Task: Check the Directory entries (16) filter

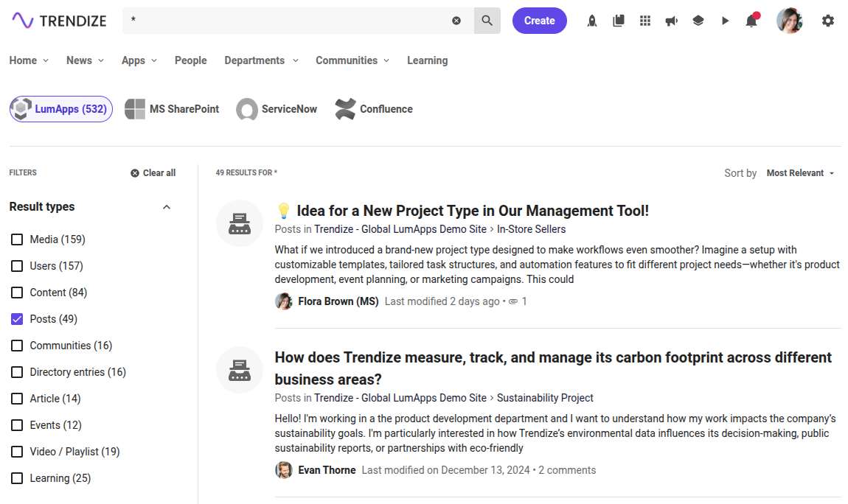Action: coord(17,371)
